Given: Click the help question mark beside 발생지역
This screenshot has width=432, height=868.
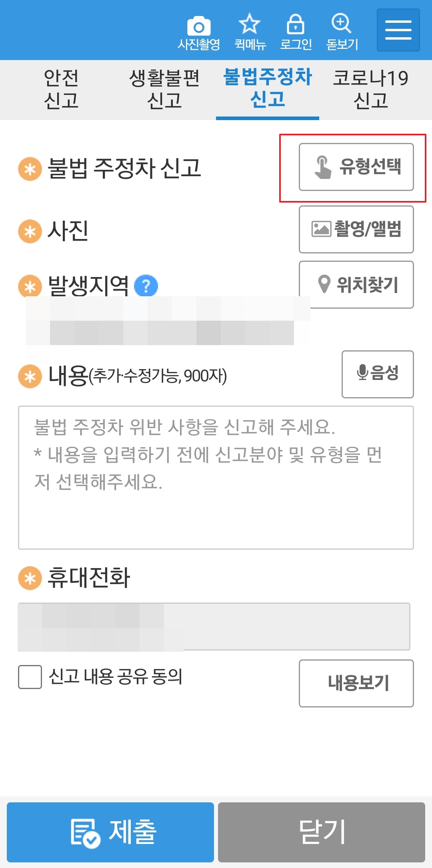Looking at the screenshot, I should tap(147, 286).
